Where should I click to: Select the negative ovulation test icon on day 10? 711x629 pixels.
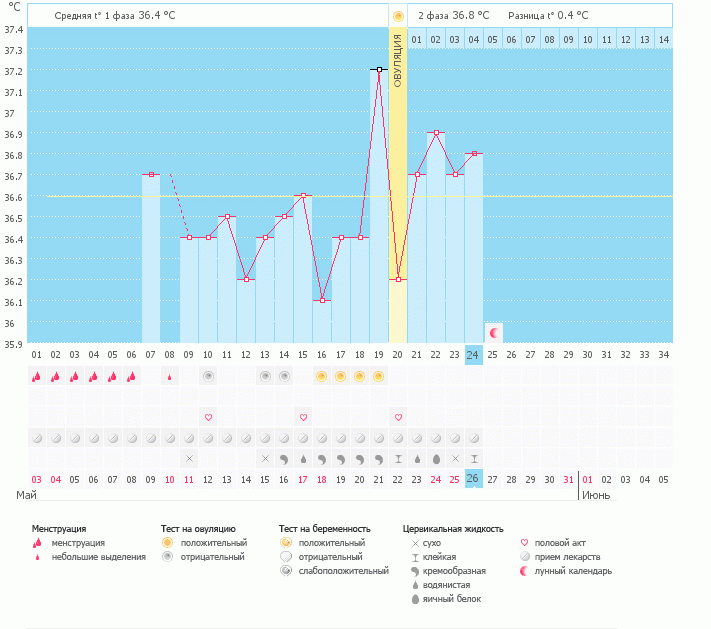208,377
